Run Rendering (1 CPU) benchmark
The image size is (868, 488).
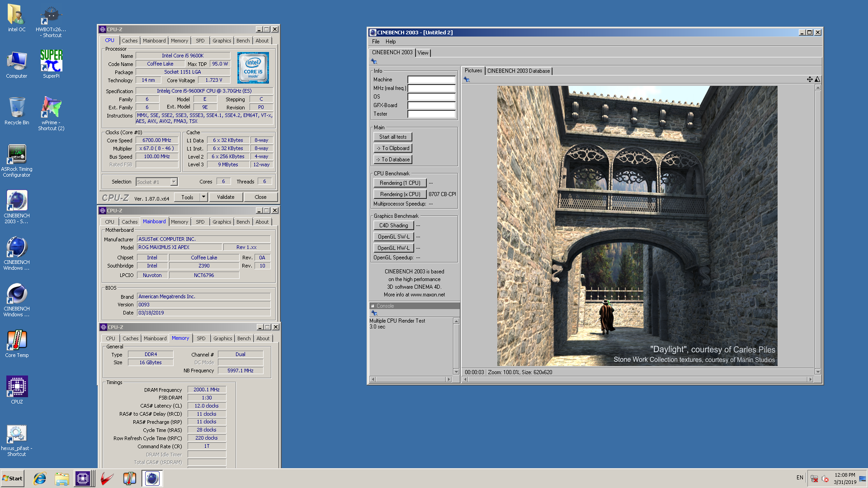pyautogui.click(x=400, y=183)
